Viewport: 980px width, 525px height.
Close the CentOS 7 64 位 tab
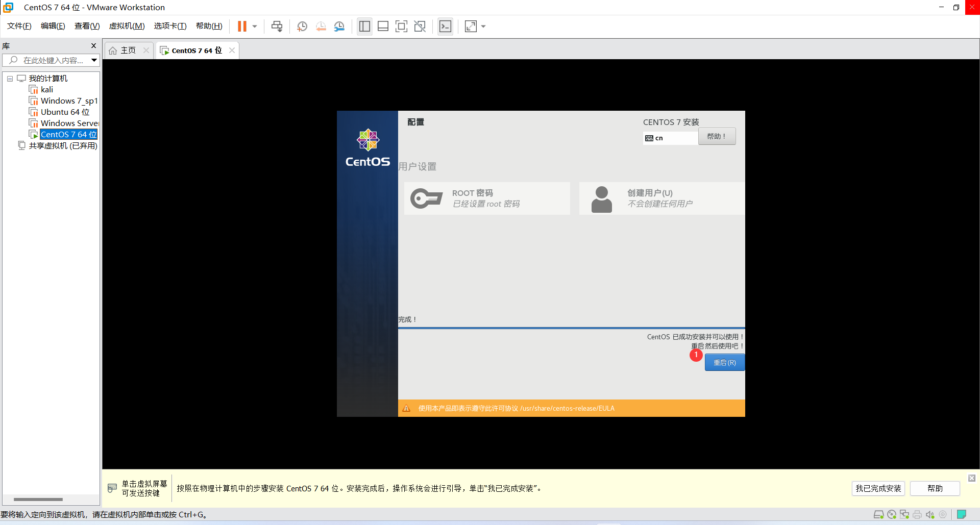click(x=232, y=50)
